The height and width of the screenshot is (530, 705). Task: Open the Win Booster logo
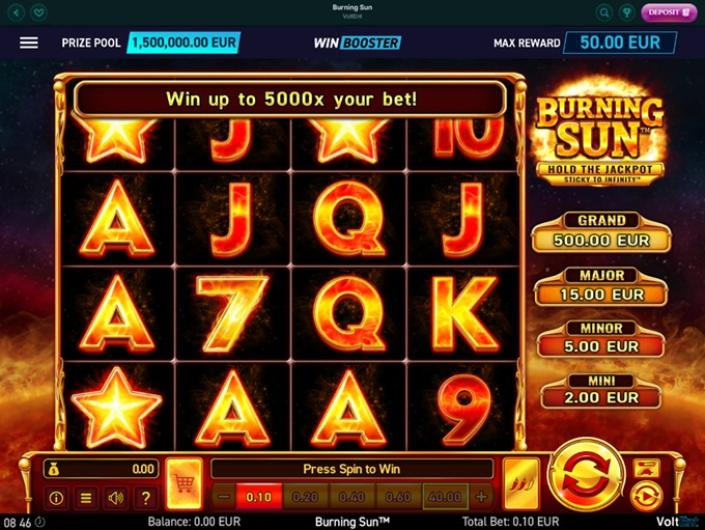357,43
